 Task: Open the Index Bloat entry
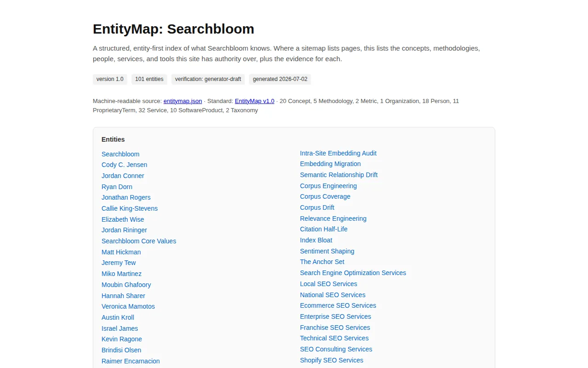click(x=316, y=240)
